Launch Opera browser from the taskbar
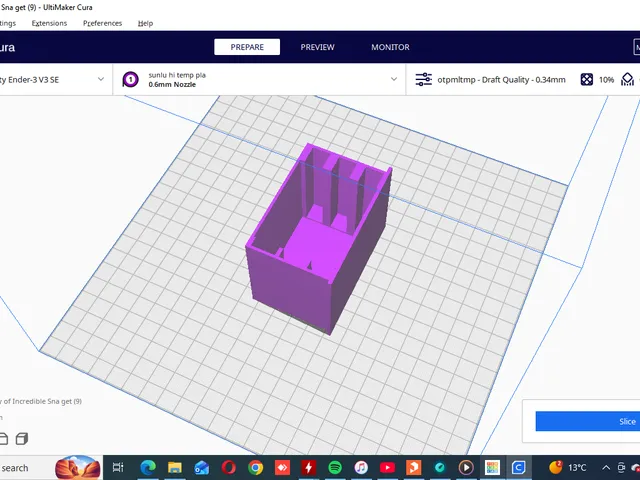Screen dimensions: 640x480 click(x=229, y=467)
